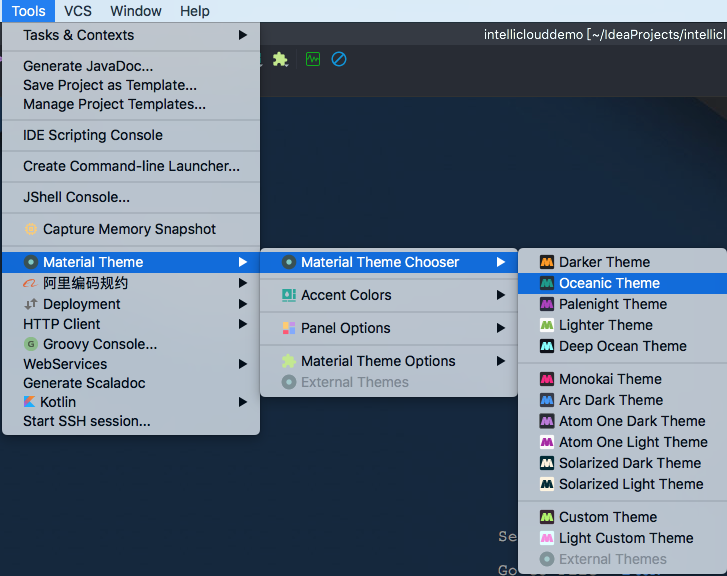Click the Material Theme Options puzzle icon
Viewport: 727px width, 576px height.
point(288,361)
